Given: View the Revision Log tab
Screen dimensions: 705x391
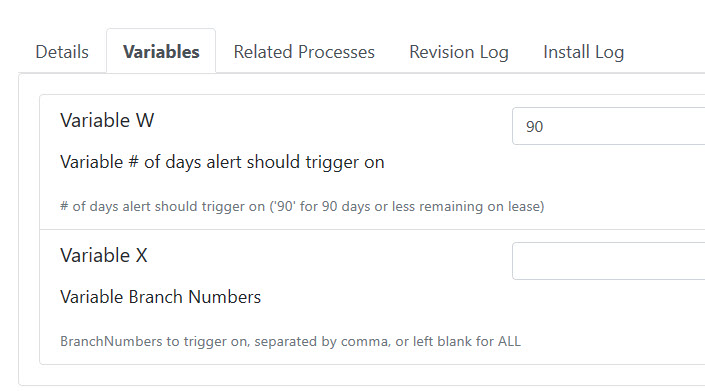Looking at the screenshot, I should click(459, 52).
